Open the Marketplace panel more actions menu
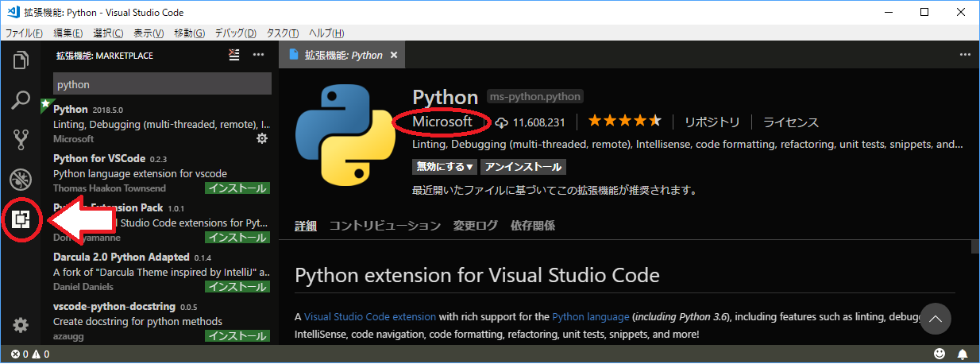The image size is (980, 364). (258, 55)
